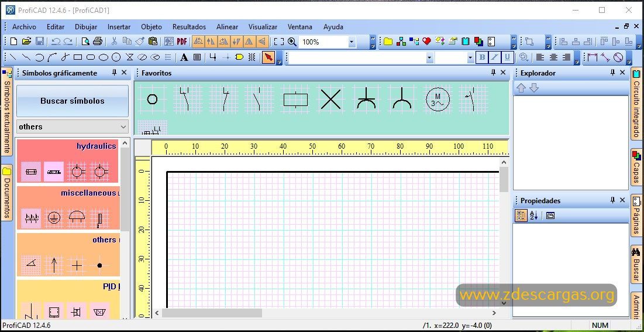
Task: Open the yellow folder documents icon
Action: (x=388, y=42)
